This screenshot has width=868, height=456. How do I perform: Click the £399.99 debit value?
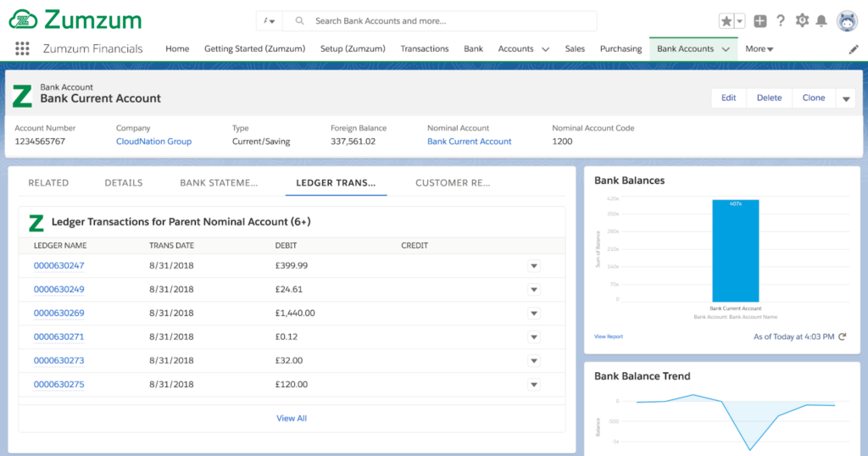tap(292, 265)
